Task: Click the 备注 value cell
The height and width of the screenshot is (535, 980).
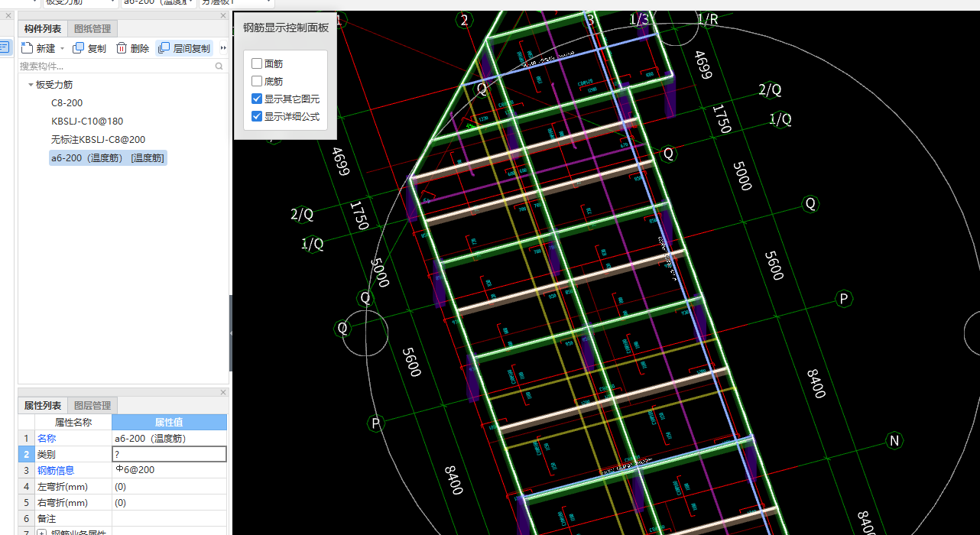Action: tap(169, 518)
